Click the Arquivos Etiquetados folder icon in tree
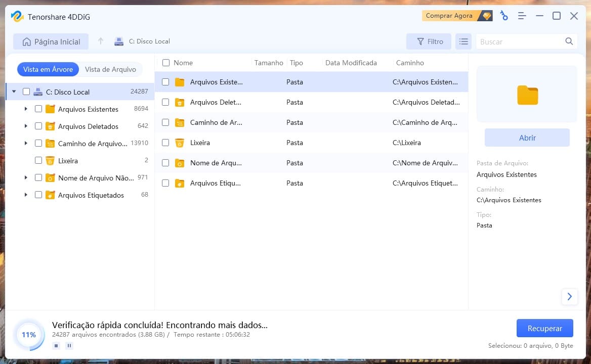The width and height of the screenshot is (591, 364). (x=50, y=195)
